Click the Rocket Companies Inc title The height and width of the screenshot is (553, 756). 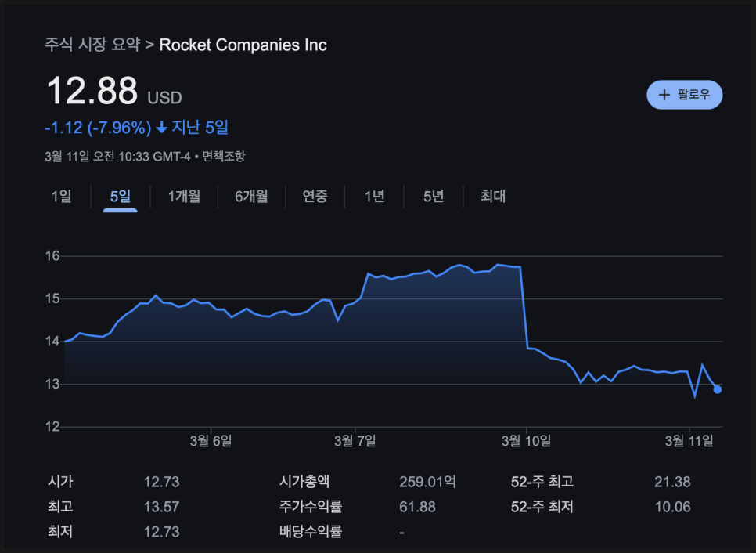pyautogui.click(x=243, y=45)
